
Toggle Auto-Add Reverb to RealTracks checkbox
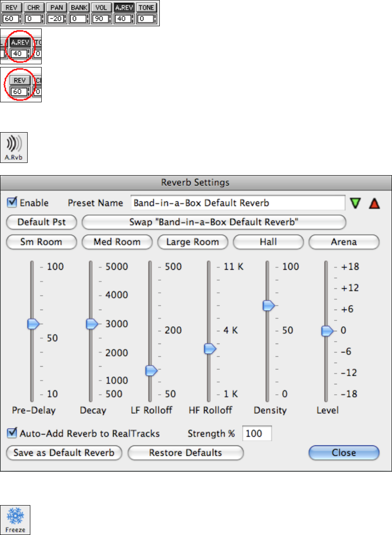(x=12, y=433)
